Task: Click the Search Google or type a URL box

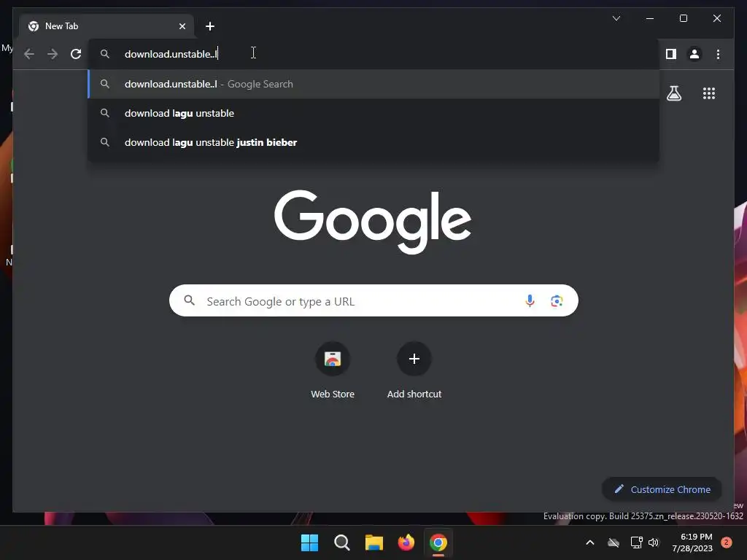Action: (373, 300)
